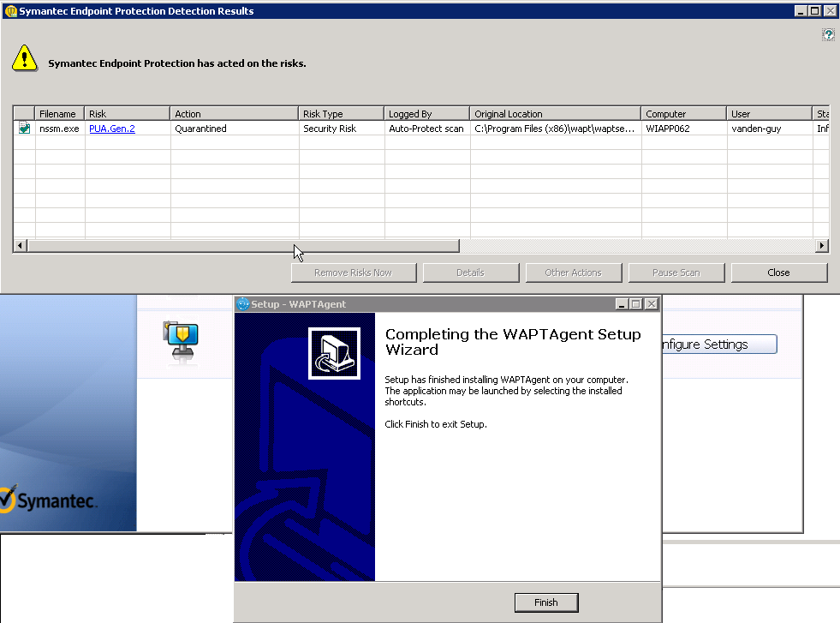Sort table by User column header

click(770, 114)
